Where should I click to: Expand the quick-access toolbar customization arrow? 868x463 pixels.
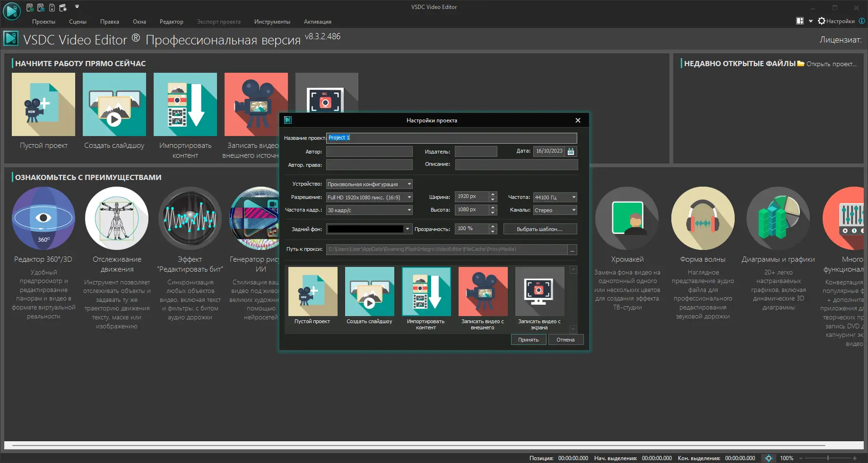point(77,7)
